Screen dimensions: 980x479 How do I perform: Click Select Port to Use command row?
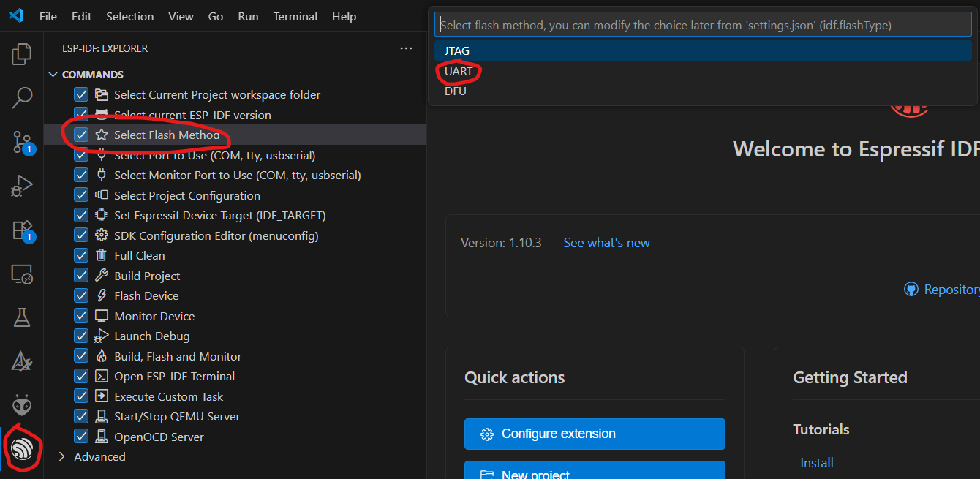[235, 155]
